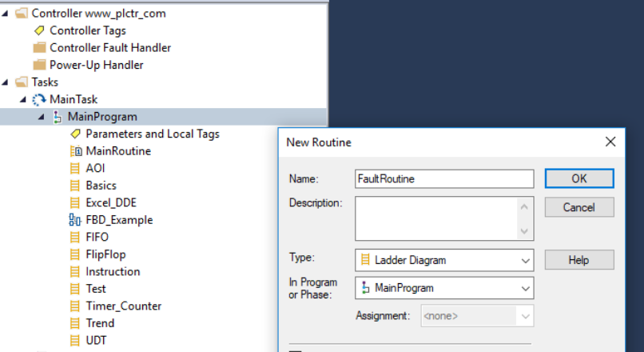644x352 pixels.
Task: Click the Excel_DDE ladder routine icon
Action: coord(75,202)
